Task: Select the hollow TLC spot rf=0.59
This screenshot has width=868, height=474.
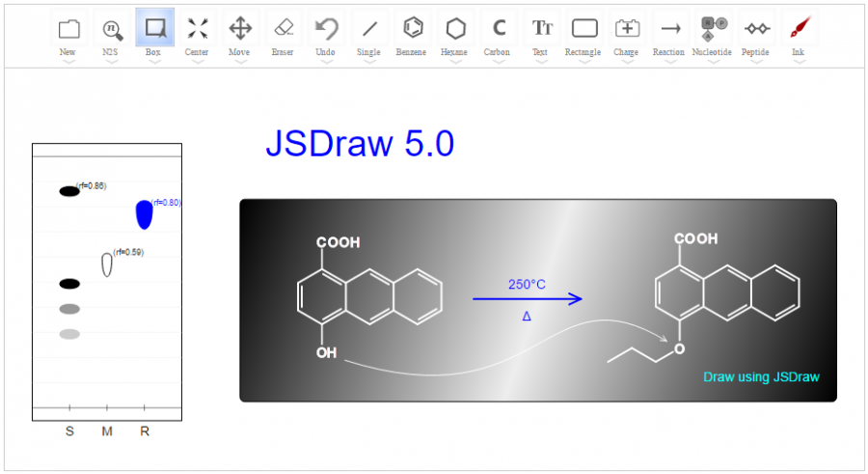Action: 107,265
